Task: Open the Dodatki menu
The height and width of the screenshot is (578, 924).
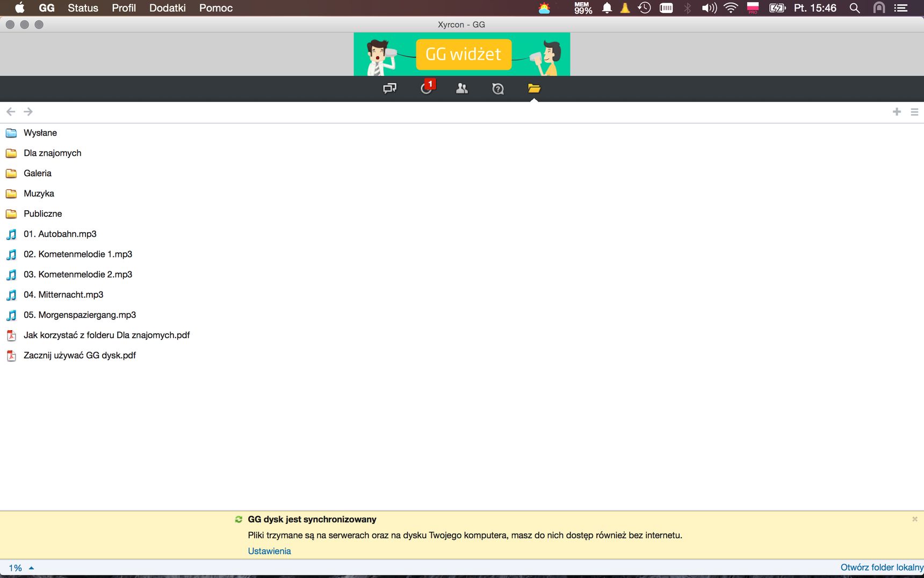Action: (x=168, y=8)
